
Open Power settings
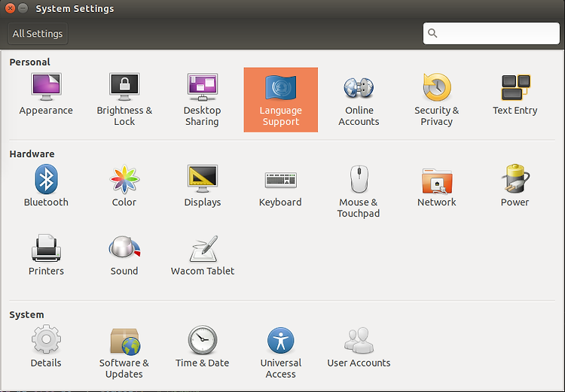[x=515, y=186]
